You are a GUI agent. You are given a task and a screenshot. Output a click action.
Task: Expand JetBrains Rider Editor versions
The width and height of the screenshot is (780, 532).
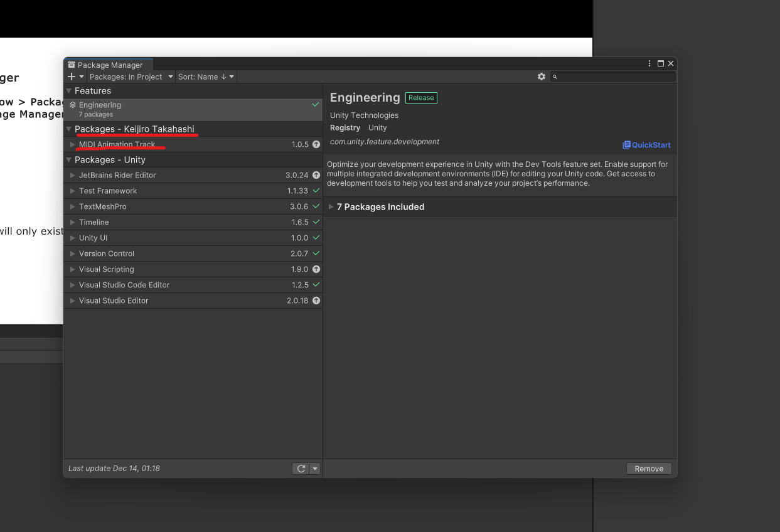[x=73, y=175]
